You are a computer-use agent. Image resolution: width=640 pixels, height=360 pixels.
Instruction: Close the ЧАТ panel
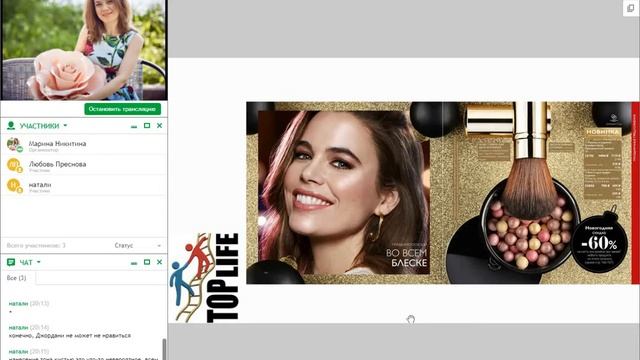click(160, 262)
